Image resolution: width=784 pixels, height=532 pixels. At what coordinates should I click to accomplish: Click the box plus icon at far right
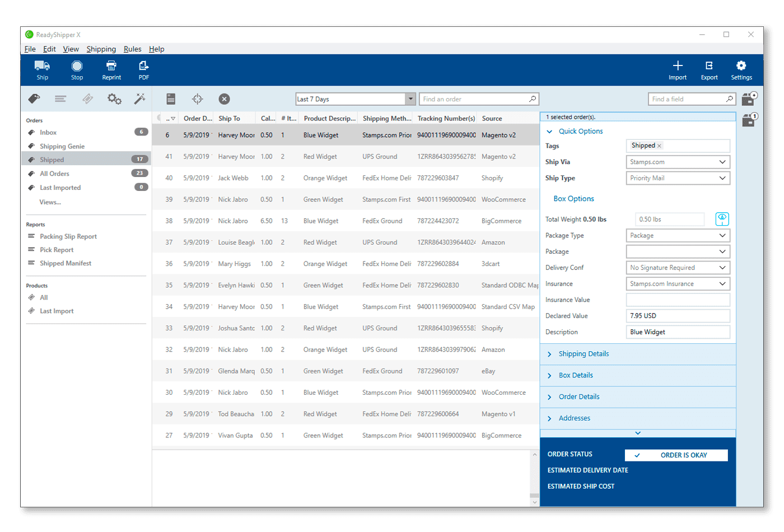(x=749, y=99)
